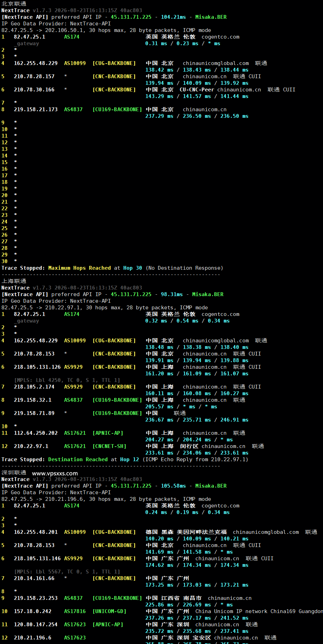Click the Hop 30 text
The height and width of the screenshot is (644, 323).
pyautogui.click(x=132, y=268)
